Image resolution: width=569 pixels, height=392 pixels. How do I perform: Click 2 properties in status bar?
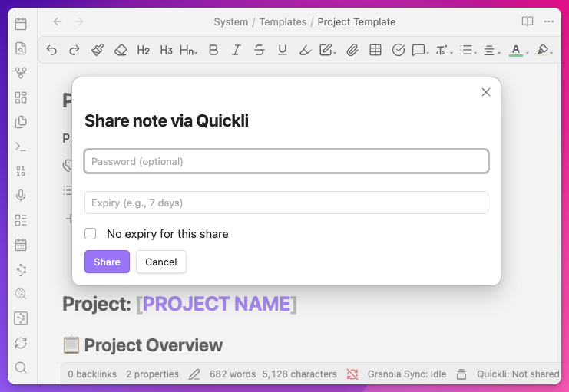point(152,374)
